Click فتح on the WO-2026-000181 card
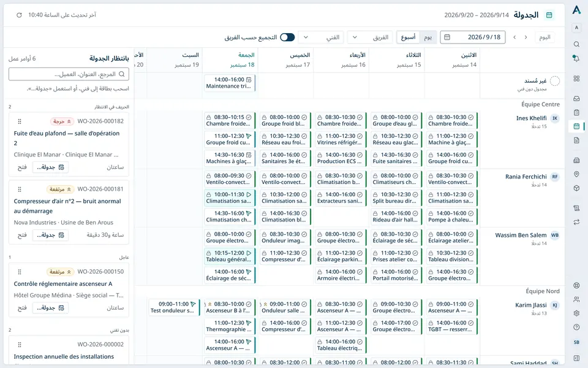Image resolution: width=588 pixels, height=368 pixels. pos(22,235)
